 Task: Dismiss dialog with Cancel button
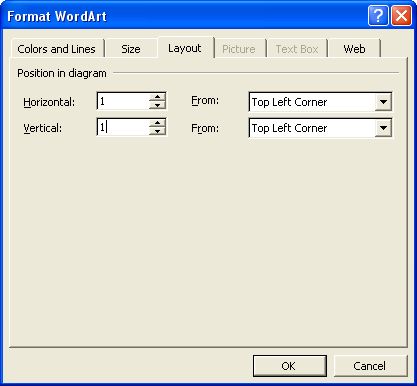point(370,366)
